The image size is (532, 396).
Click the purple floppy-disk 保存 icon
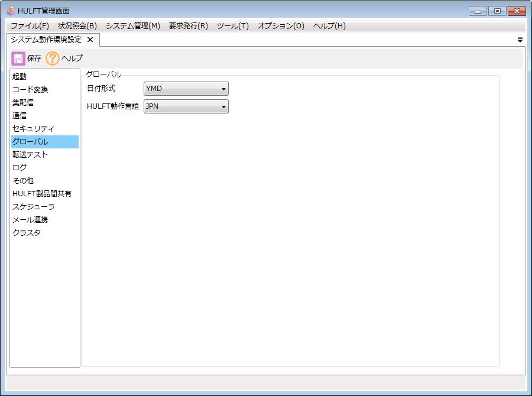pos(18,59)
